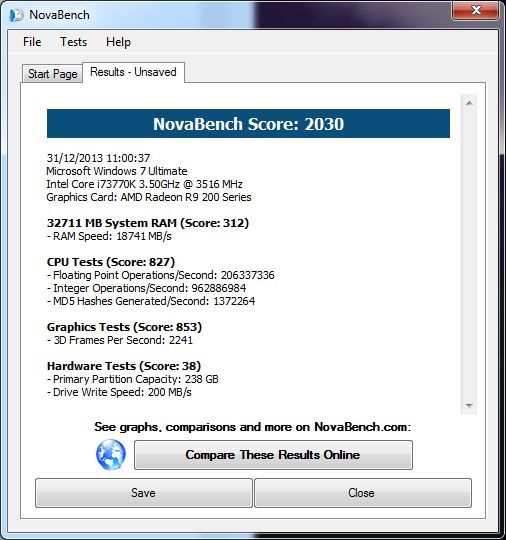Open the Help menu

(118, 42)
